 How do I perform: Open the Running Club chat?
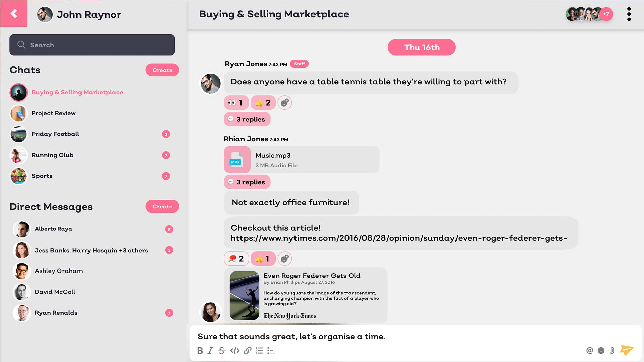click(x=52, y=155)
